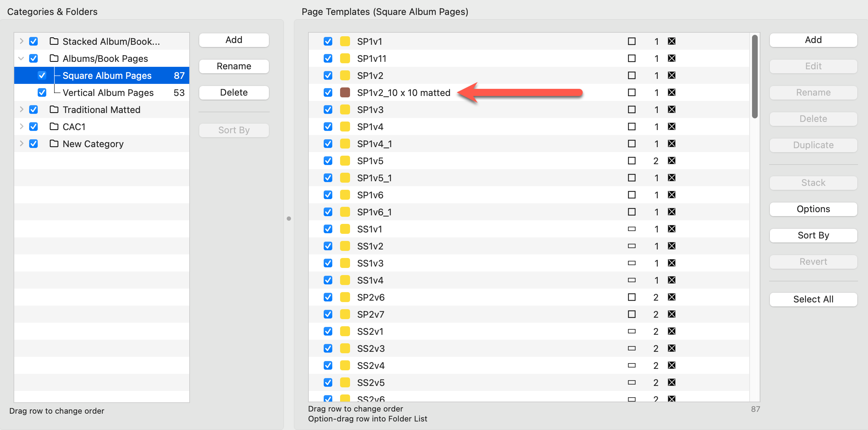Select the SP1v4_1 template row
The image size is (868, 430).
point(374,144)
